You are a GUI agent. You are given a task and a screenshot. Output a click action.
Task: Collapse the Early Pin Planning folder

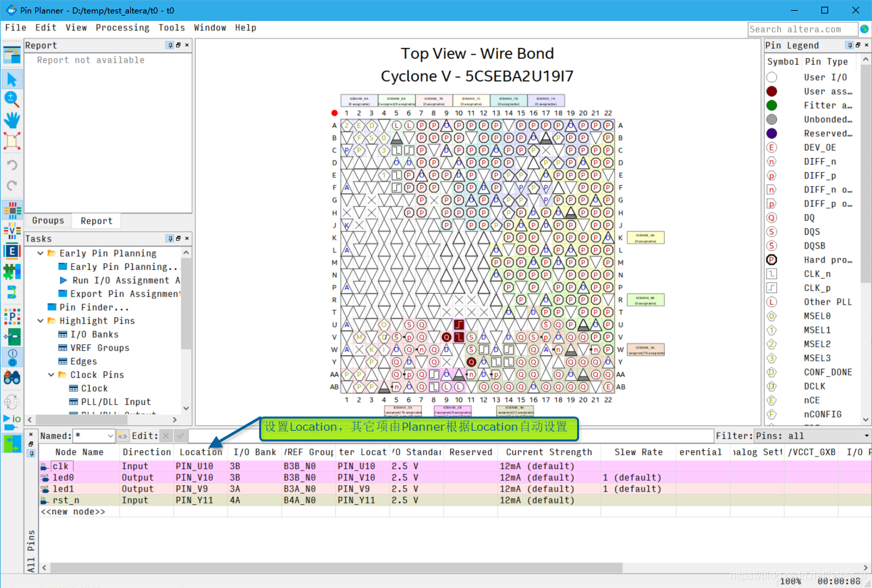41,253
